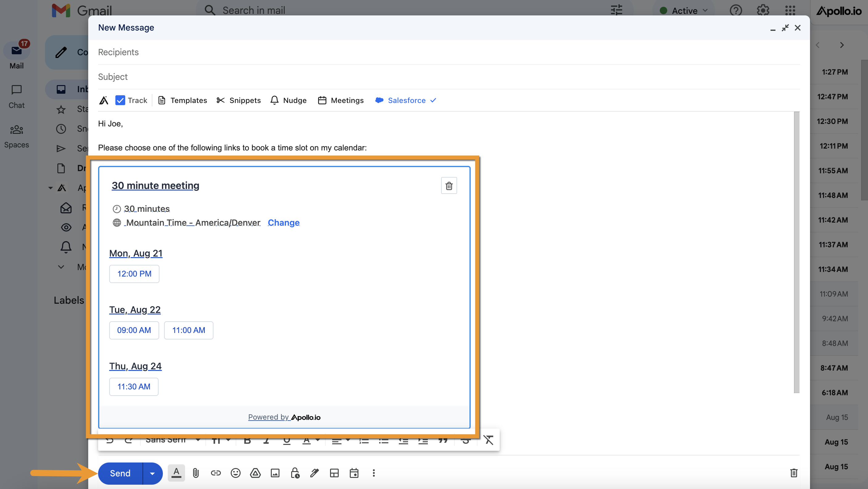
Task: Click the Gmail logo
Action: coord(82,10)
